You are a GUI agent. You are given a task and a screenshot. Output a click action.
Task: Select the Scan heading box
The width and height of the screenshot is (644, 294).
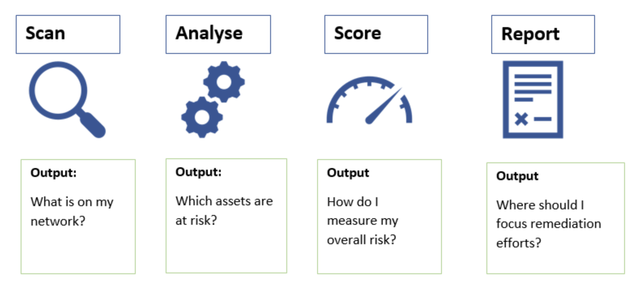(x=68, y=34)
